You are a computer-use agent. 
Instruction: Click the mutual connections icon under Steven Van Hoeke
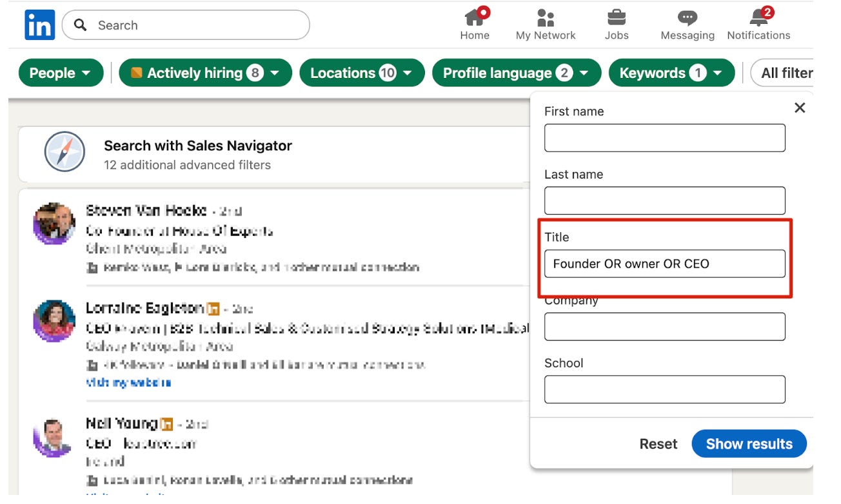coord(92,267)
